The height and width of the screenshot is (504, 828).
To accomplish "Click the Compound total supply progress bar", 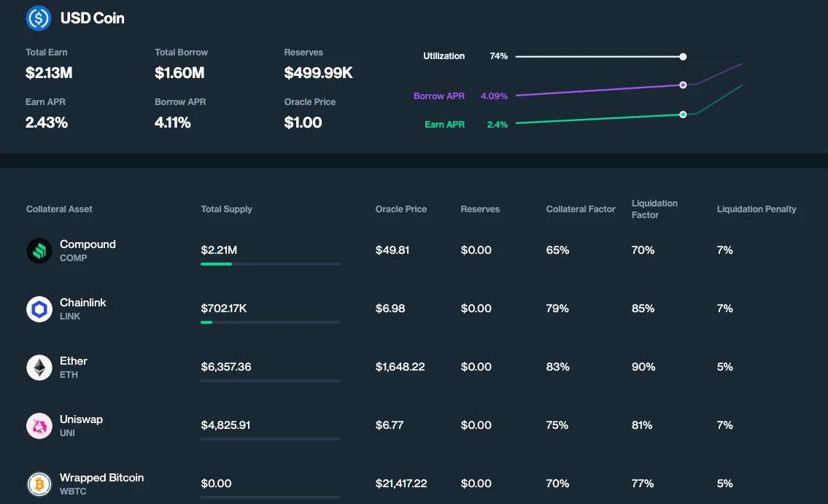I will [270, 263].
